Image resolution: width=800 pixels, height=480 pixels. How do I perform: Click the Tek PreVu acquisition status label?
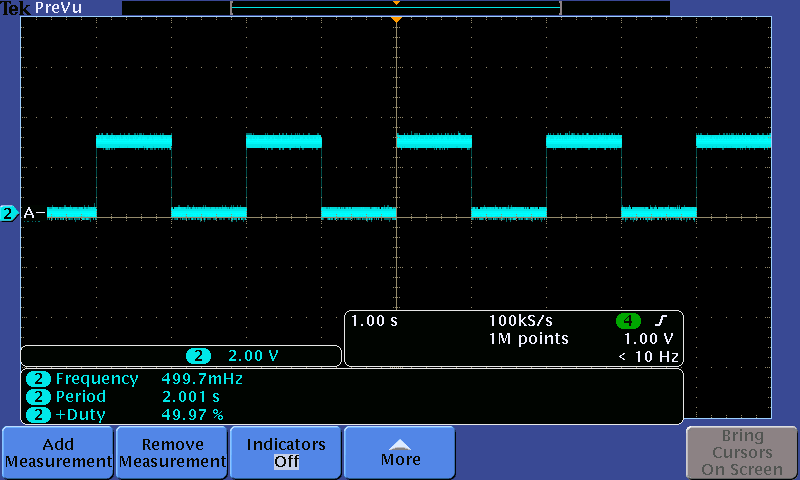coord(41,8)
